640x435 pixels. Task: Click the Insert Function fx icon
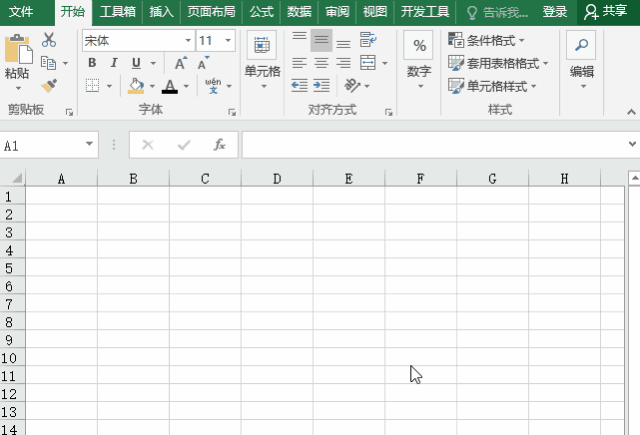[220, 144]
